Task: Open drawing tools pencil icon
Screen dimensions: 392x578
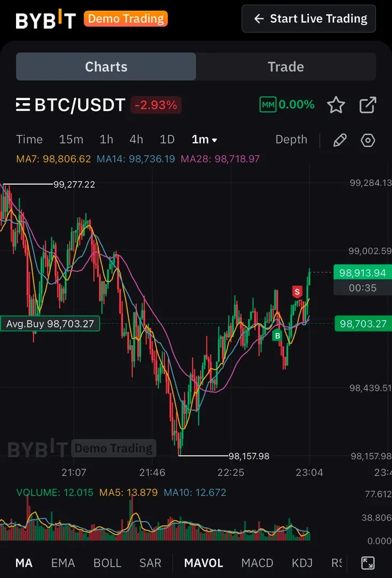Action: [340, 140]
